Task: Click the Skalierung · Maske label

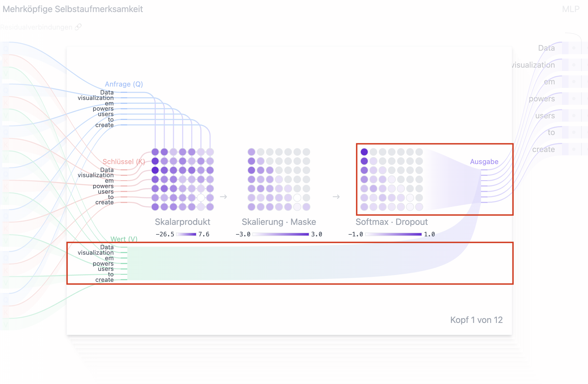Action: coord(279,222)
